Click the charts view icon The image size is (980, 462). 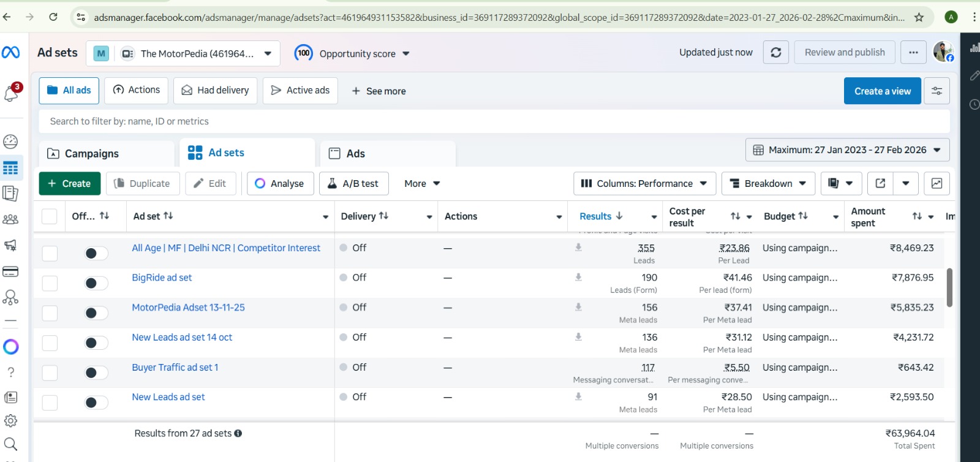click(x=937, y=184)
